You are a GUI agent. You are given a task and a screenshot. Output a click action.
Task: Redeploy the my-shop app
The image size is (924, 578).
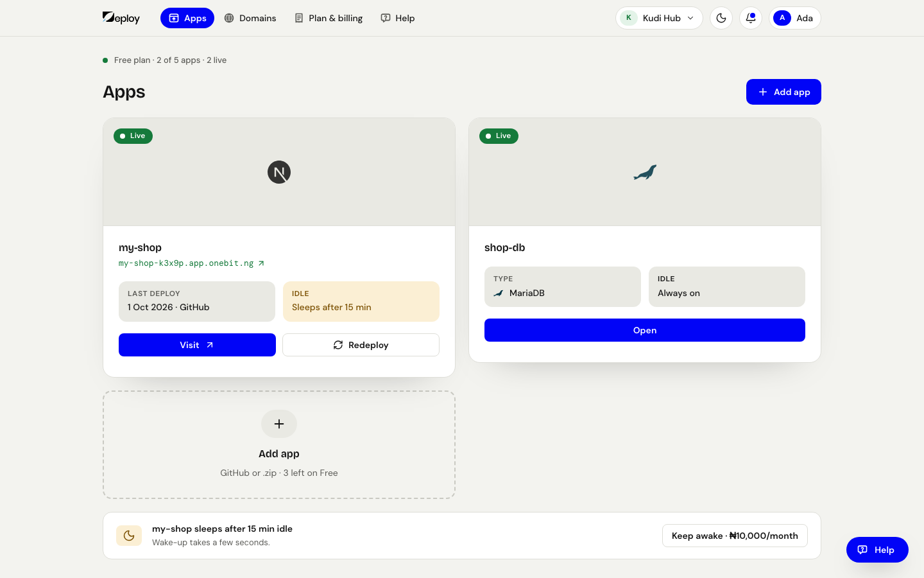361,345
